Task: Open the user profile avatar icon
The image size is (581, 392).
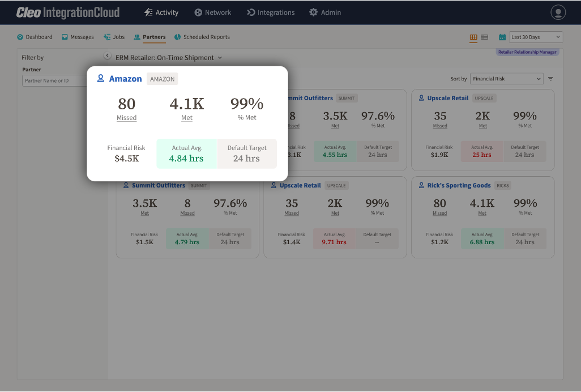Action: [x=558, y=12]
